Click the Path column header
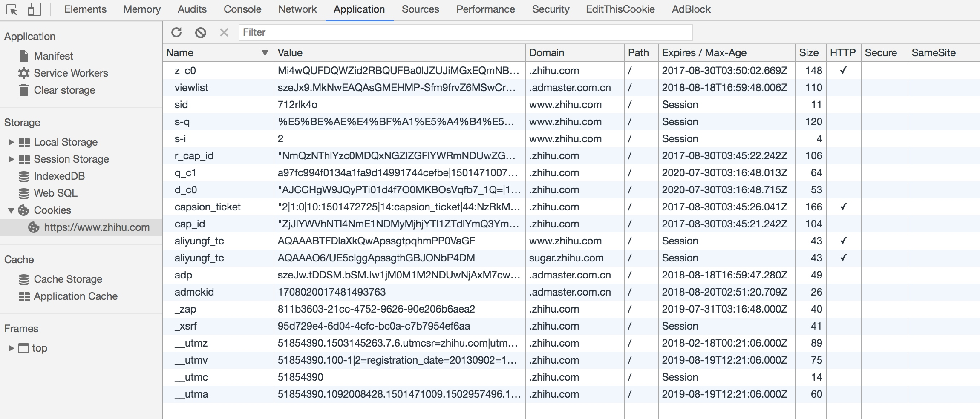980x419 pixels. click(x=641, y=53)
